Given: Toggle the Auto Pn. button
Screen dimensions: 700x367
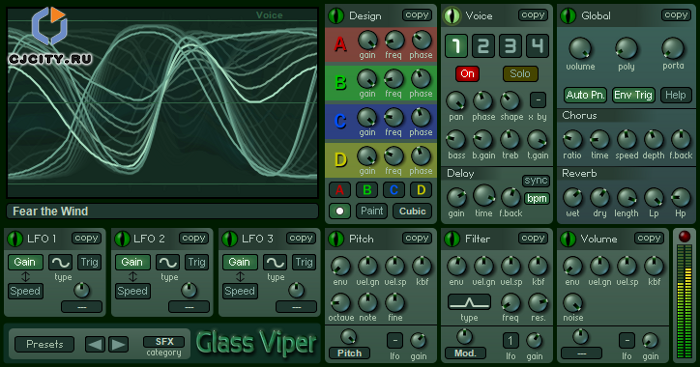Looking at the screenshot, I should (x=585, y=95).
